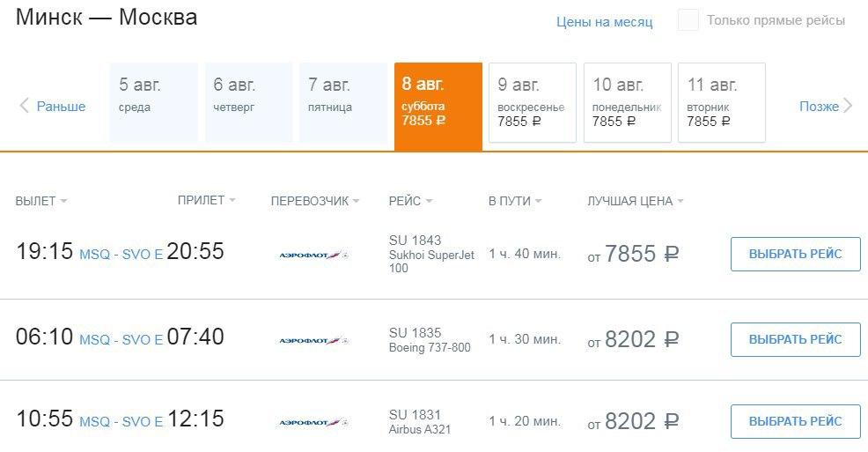This screenshot has height=452, width=868.
Task: Open the monthly prices link
Action: [x=604, y=22]
